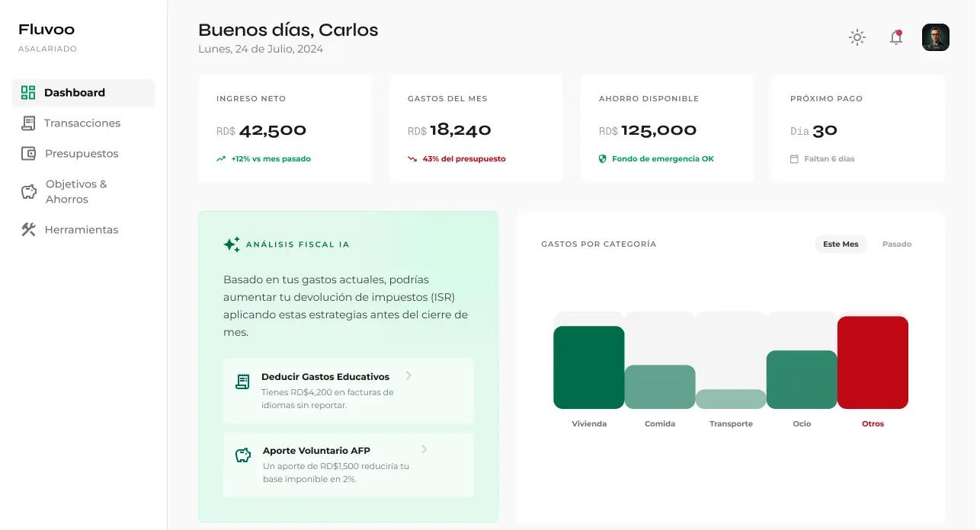This screenshot has height=530, width=980.
Task: Open the user profile avatar menu
Action: tap(935, 37)
